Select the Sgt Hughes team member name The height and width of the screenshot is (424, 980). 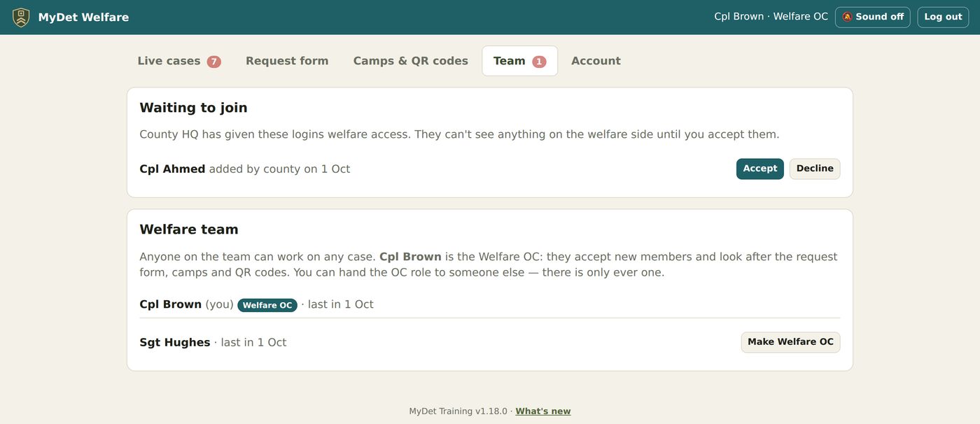175,342
